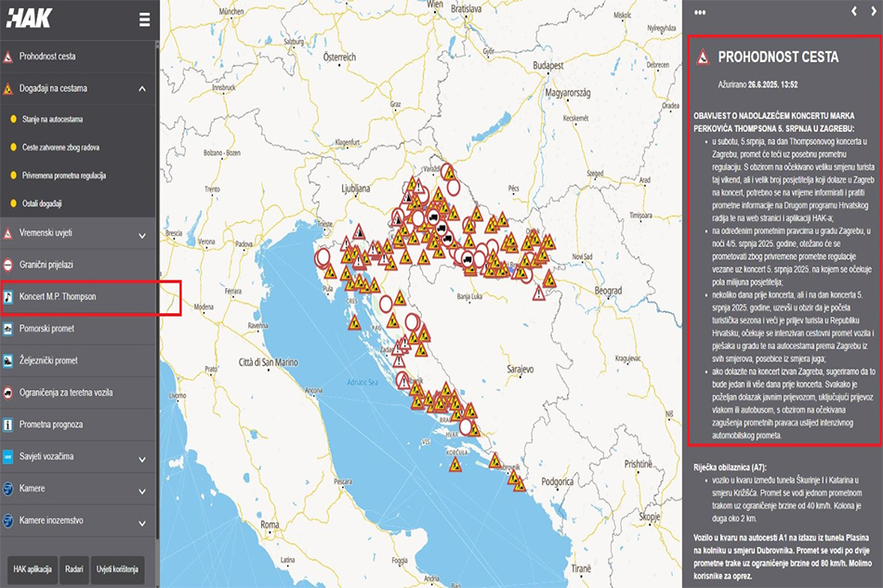The image size is (883, 588).
Task: Expand the Vremenski uvjeti section
Action: (x=142, y=236)
